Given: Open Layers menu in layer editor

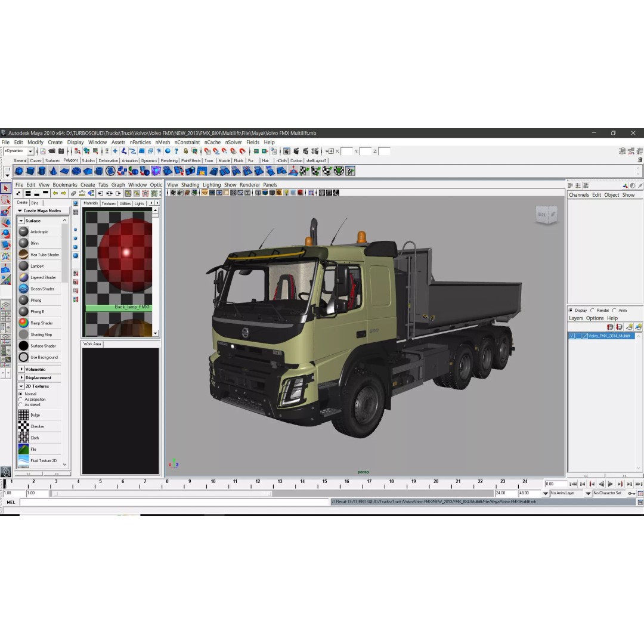Looking at the screenshot, I should [576, 318].
